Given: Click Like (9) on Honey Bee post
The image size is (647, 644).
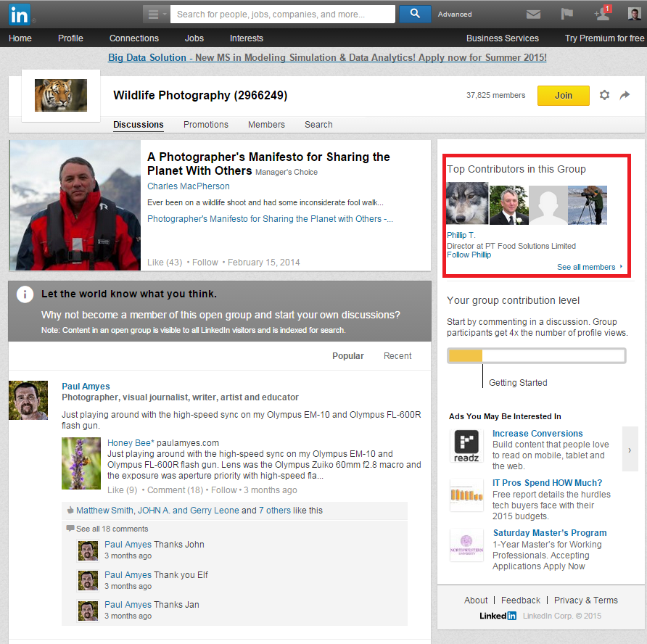Looking at the screenshot, I should [122, 490].
